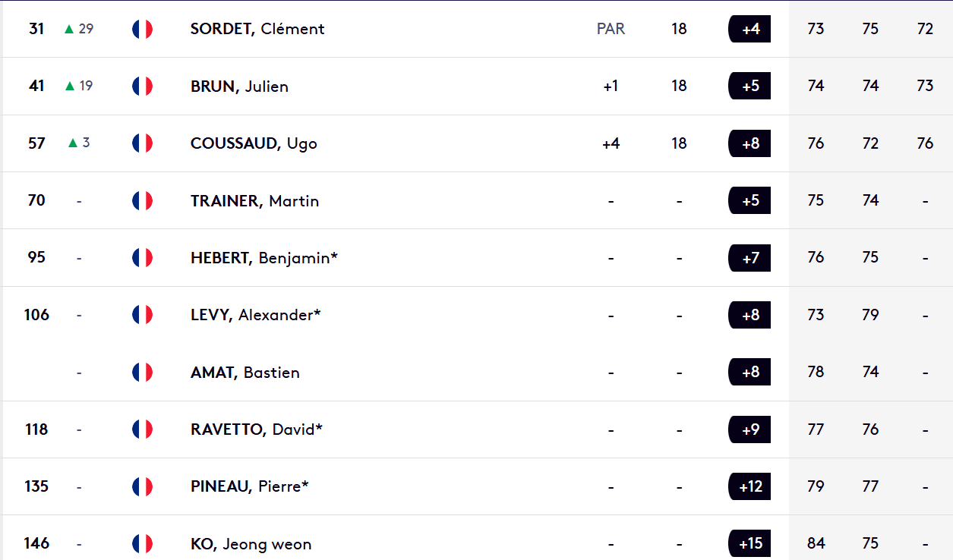Click the flag icon beside KO, Jeong weon
953x560 pixels.
(142, 543)
